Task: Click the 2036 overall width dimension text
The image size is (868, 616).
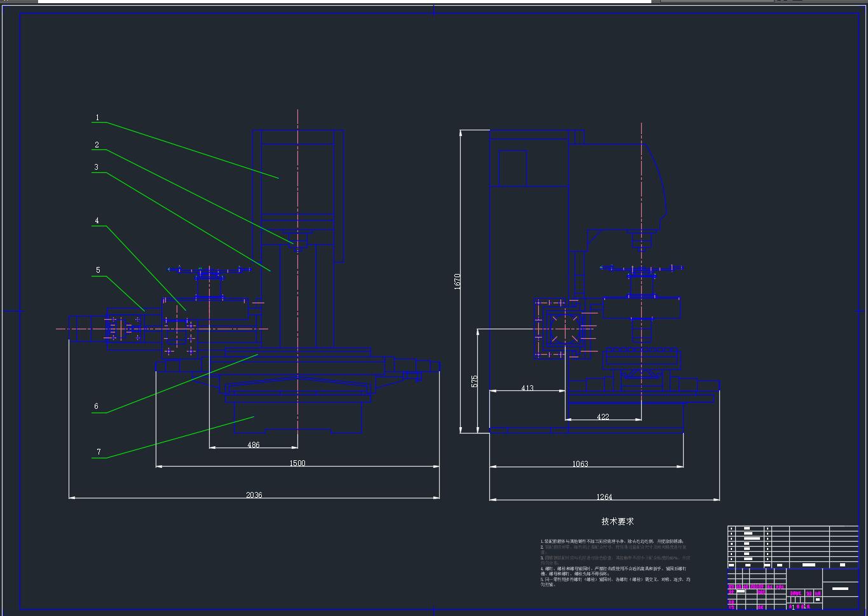Action: pos(254,495)
